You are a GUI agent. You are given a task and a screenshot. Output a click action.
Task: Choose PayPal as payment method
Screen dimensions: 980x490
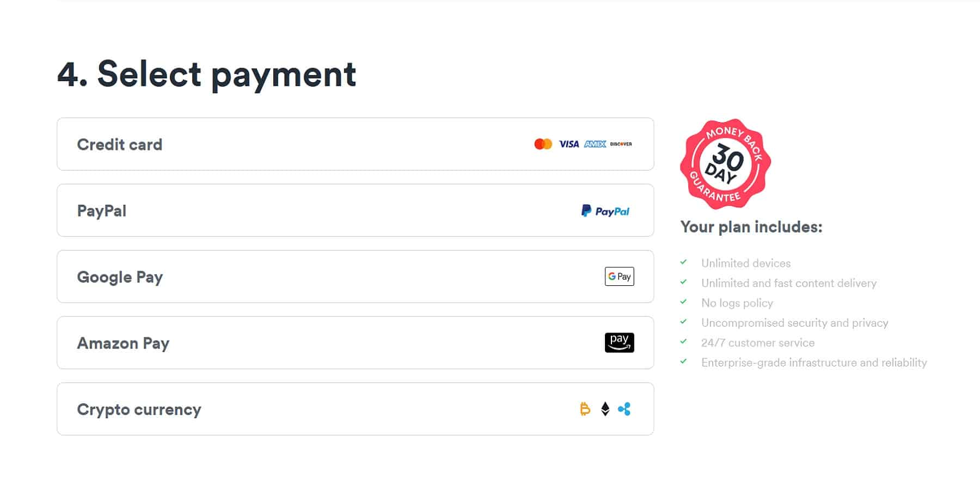pos(356,210)
